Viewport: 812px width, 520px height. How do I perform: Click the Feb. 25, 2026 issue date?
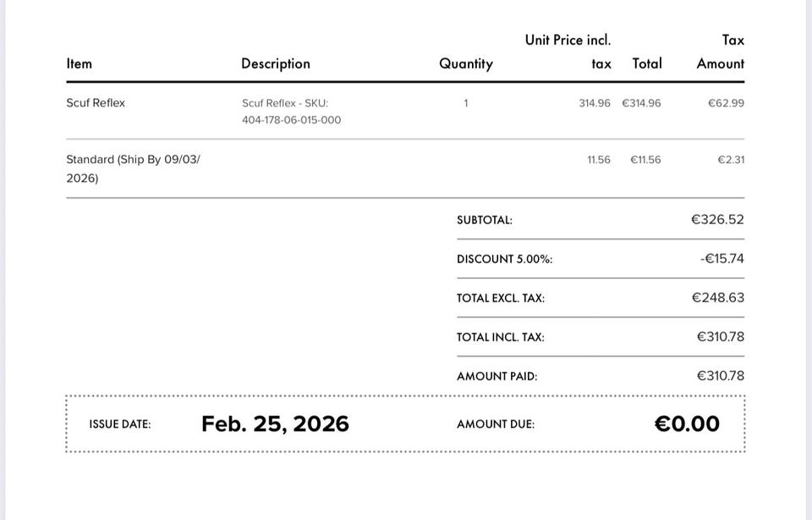[x=275, y=424]
